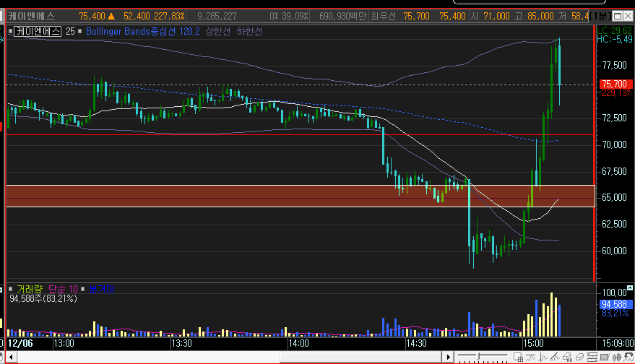Click the plain eraser icon
This screenshot has height=364, width=635.
click(x=579, y=357)
